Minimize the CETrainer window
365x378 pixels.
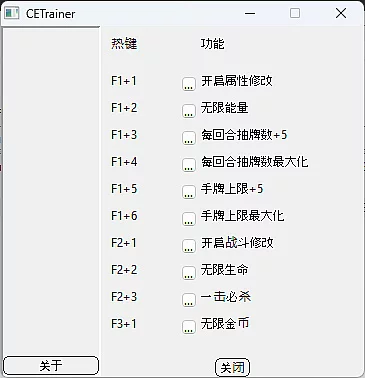pyautogui.click(x=250, y=13)
